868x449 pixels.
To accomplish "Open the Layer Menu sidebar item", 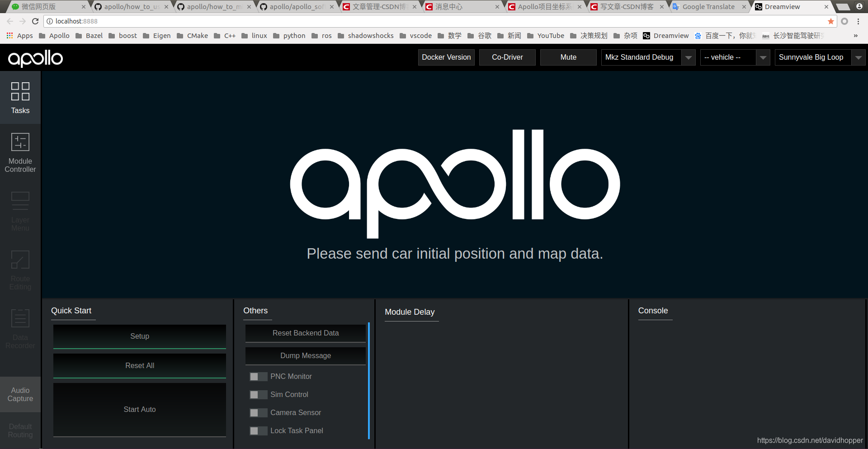I will click(20, 212).
